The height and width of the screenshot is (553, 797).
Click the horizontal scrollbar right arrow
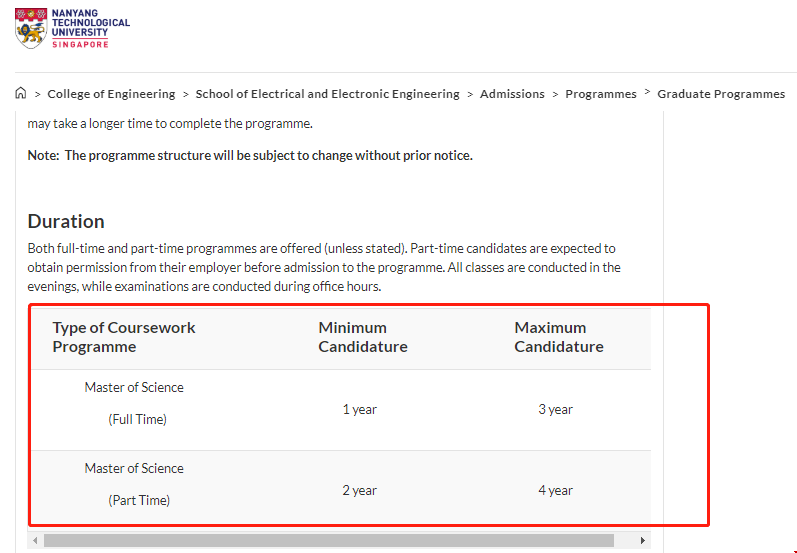(643, 541)
